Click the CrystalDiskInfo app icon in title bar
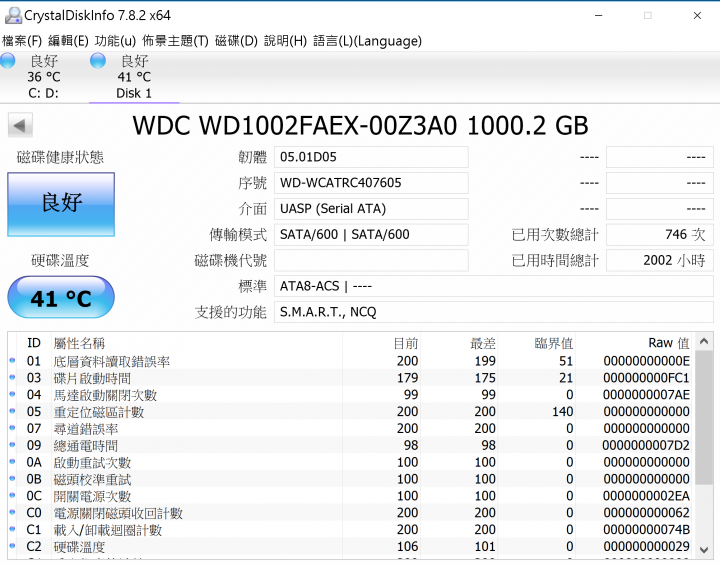The width and height of the screenshot is (720, 565). pyautogui.click(x=13, y=16)
